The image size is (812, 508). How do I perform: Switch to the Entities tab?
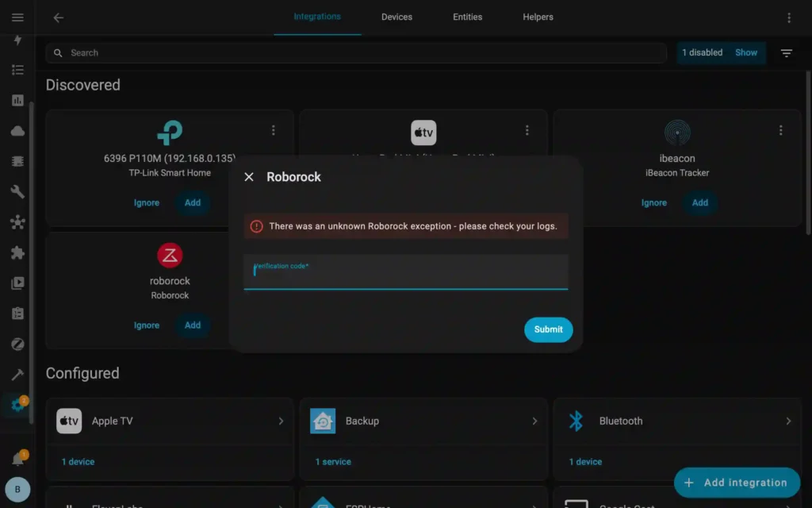pyautogui.click(x=467, y=17)
